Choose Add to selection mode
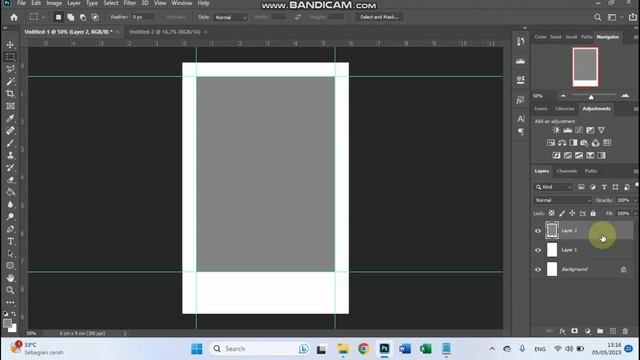The image size is (640, 360). (x=71, y=17)
